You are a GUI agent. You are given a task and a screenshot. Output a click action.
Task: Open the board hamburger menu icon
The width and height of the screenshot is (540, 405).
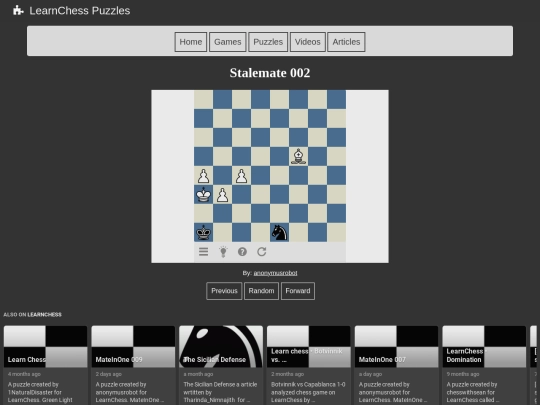click(204, 252)
